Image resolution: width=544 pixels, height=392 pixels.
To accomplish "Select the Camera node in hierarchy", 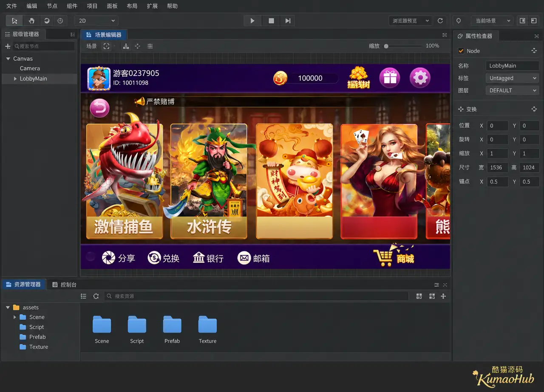I will tap(30, 68).
